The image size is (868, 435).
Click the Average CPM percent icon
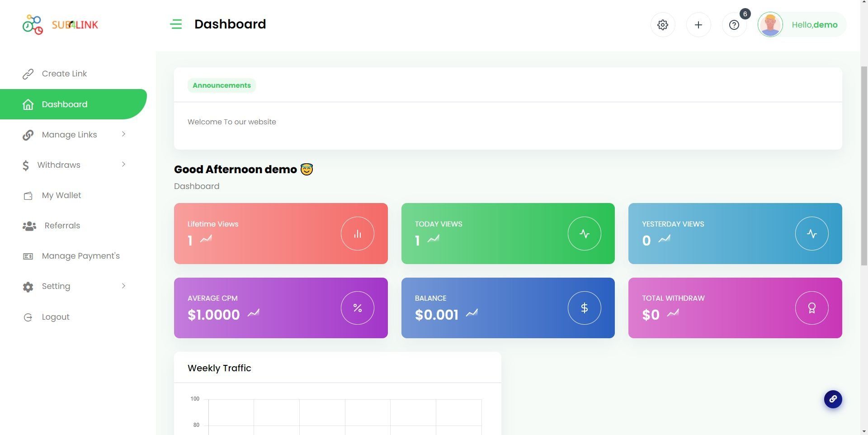358,308
